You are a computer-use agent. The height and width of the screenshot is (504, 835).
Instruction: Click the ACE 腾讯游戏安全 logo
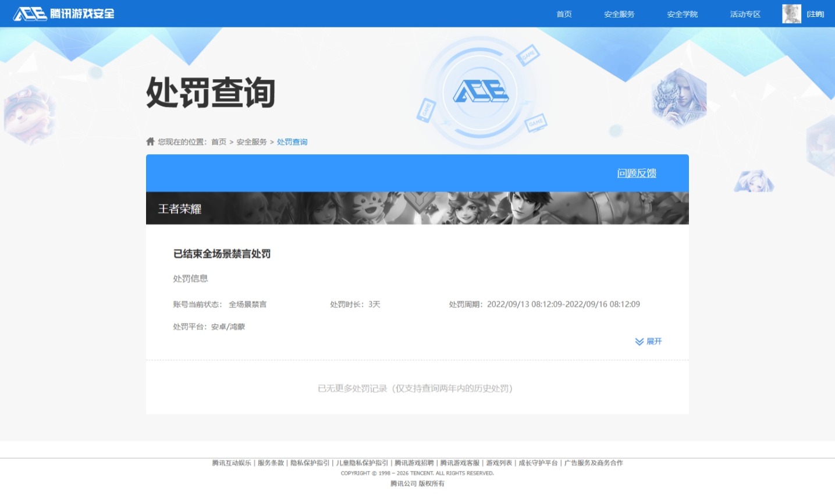click(63, 13)
